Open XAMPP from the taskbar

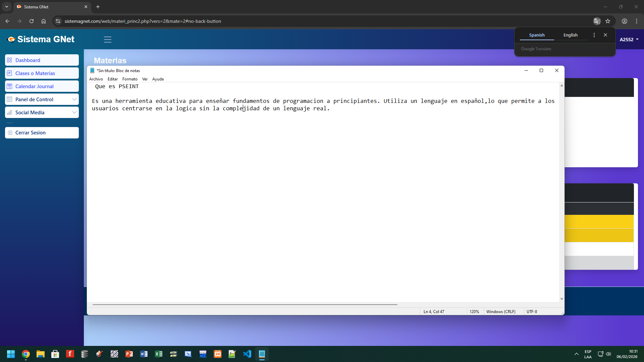pyautogui.click(x=218, y=354)
